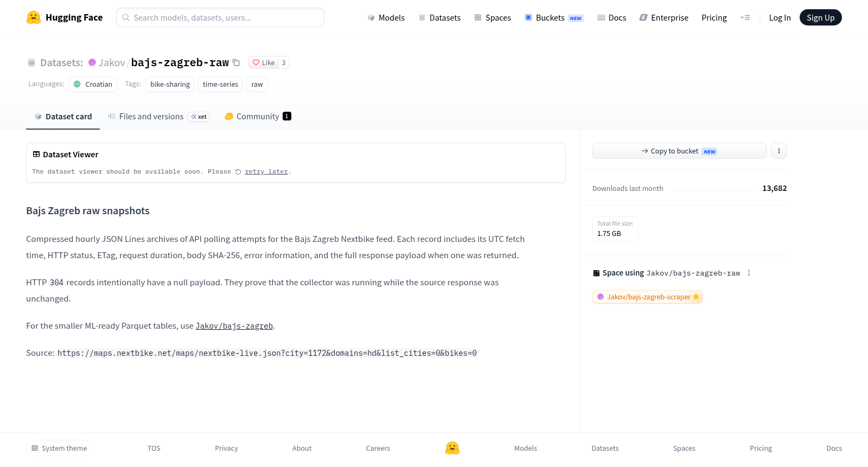Click the nextbike source URL text
The image size is (868, 467).
tap(267, 353)
